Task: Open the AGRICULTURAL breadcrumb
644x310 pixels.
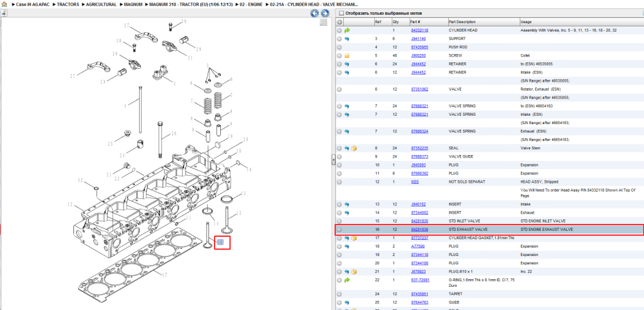Action: [101, 4]
